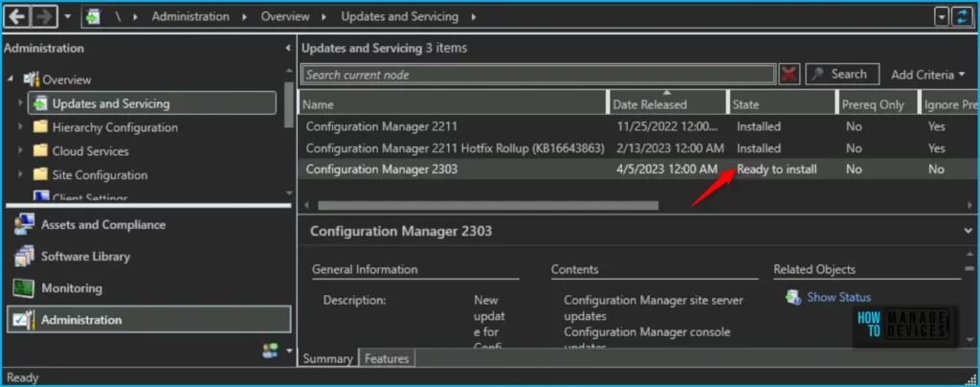This screenshot has height=387, width=980.
Task: Select Administration in the breadcrumb path
Action: [190, 17]
